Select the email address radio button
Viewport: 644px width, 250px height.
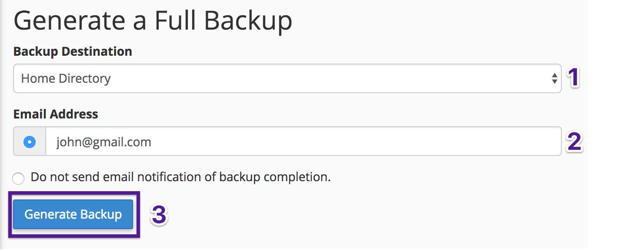coord(30,142)
